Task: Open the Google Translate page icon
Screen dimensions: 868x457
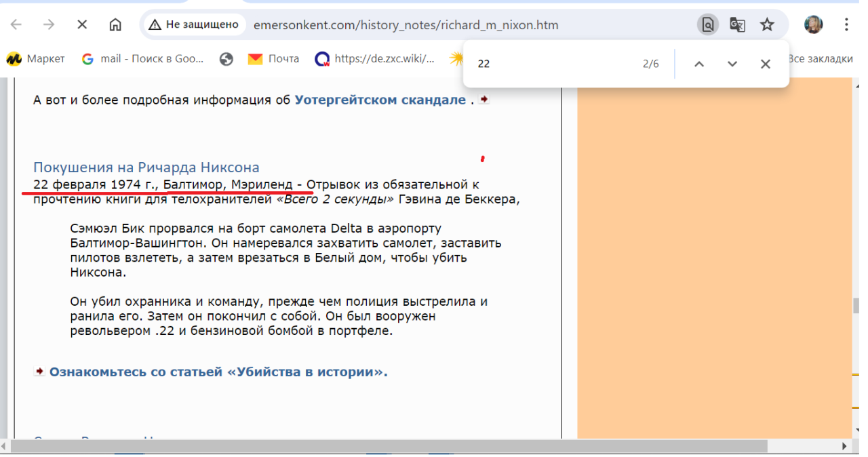Action: click(737, 25)
